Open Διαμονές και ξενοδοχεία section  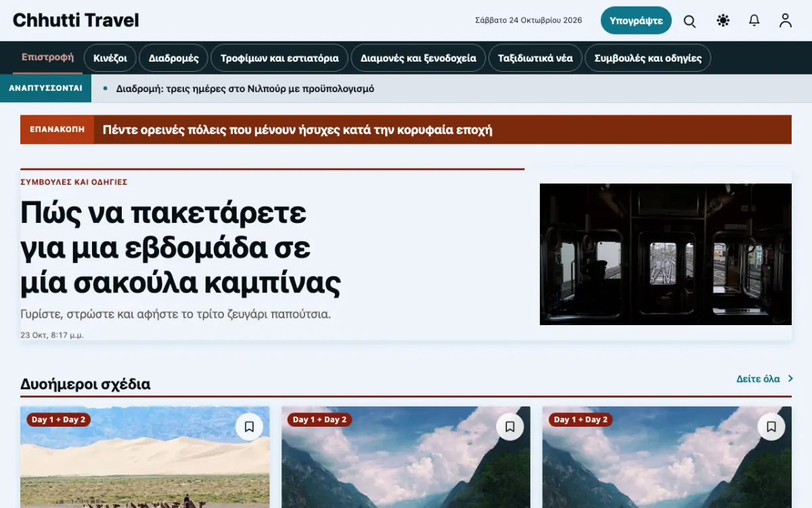click(x=418, y=58)
